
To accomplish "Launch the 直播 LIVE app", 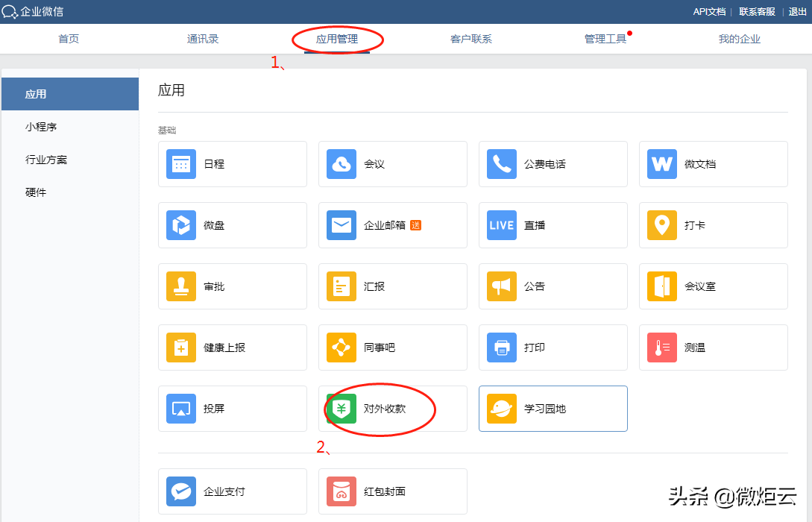I will (553, 225).
